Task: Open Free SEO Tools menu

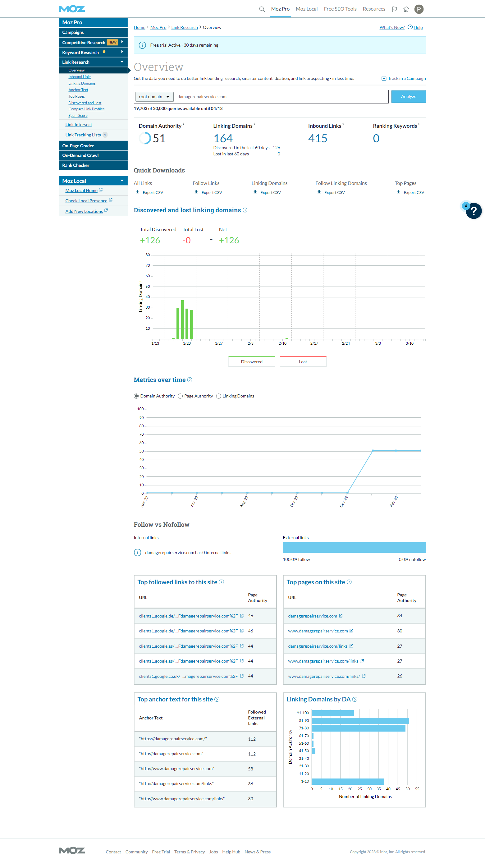Action: [340, 9]
